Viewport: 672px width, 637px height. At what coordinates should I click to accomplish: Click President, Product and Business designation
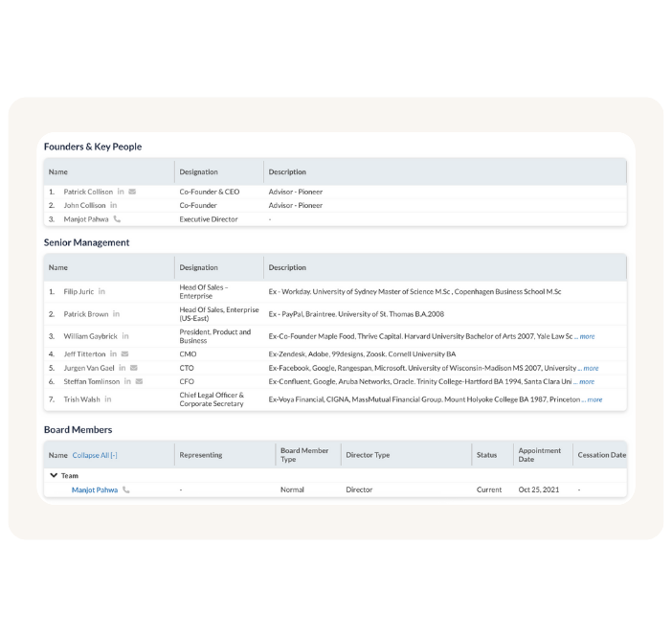215,336
